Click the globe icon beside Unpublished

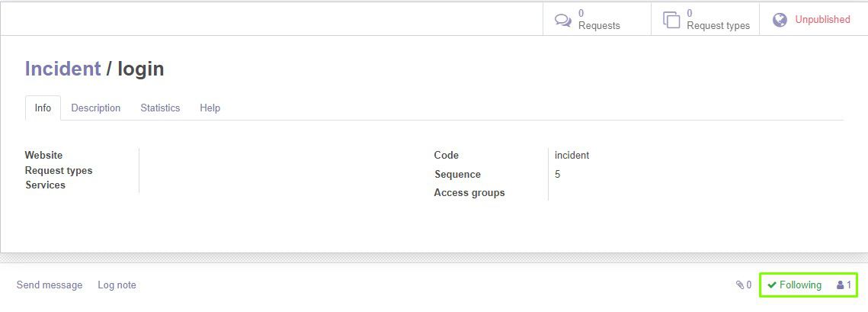(780, 20)
